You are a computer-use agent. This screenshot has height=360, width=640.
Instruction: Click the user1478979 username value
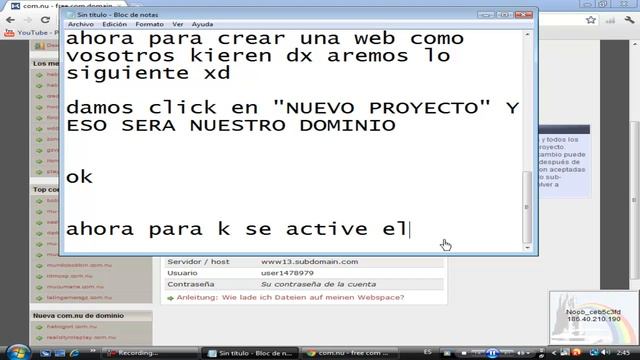(x=287, y=273)
